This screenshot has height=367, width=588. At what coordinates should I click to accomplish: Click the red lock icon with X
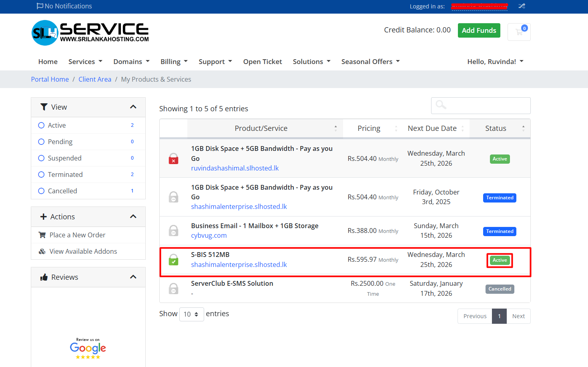pyautogui.click(x=173, y=159)
